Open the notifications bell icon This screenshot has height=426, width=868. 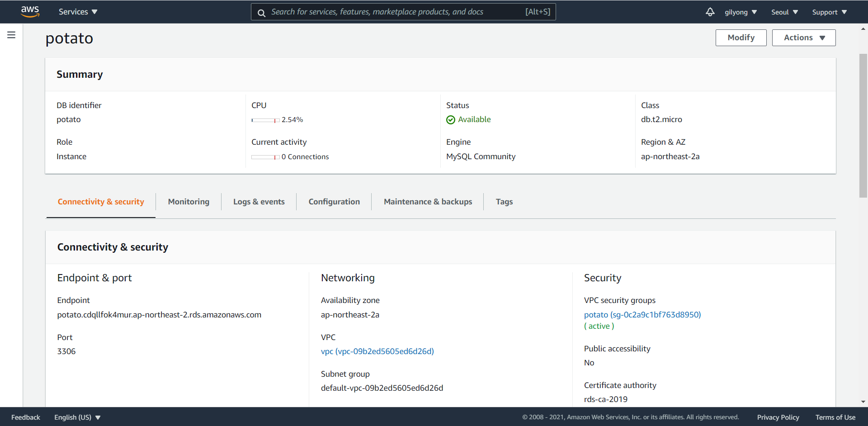coord(710,12)
